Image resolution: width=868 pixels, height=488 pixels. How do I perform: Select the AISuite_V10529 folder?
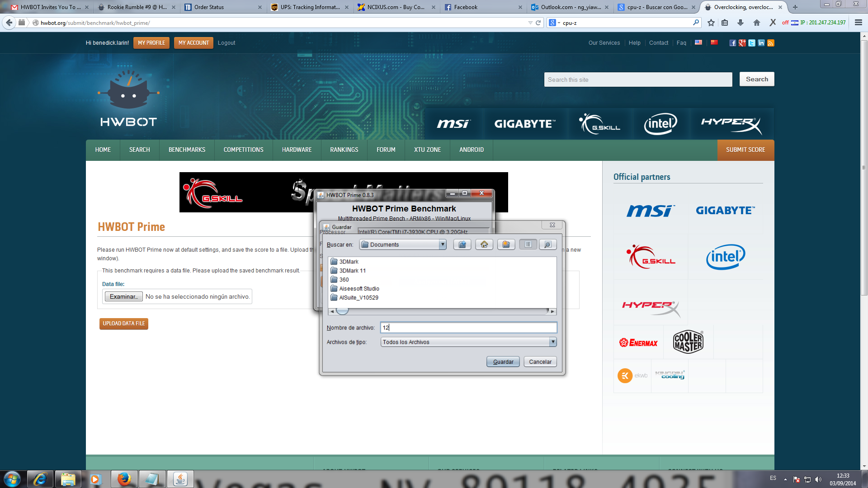point(354,298)
